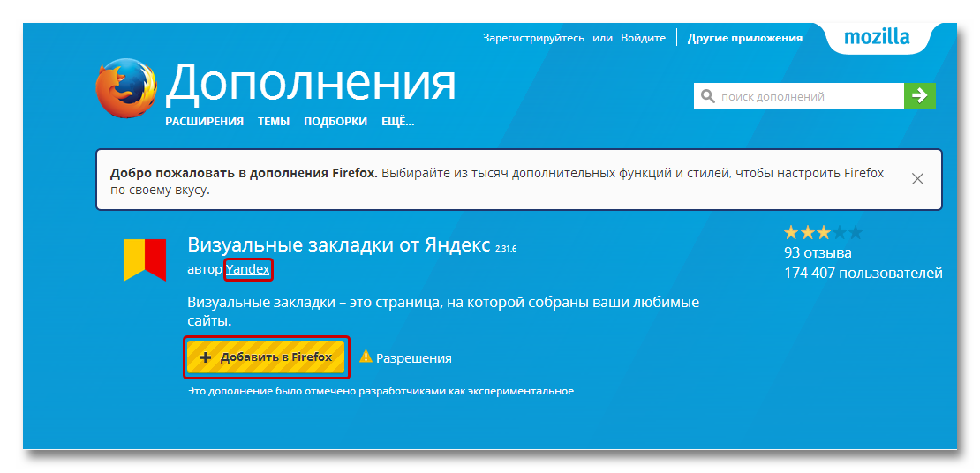Click the Добавить в Firefox button
Screen dimensions: 980x473
pyautogui.click(x=266, y=357)
